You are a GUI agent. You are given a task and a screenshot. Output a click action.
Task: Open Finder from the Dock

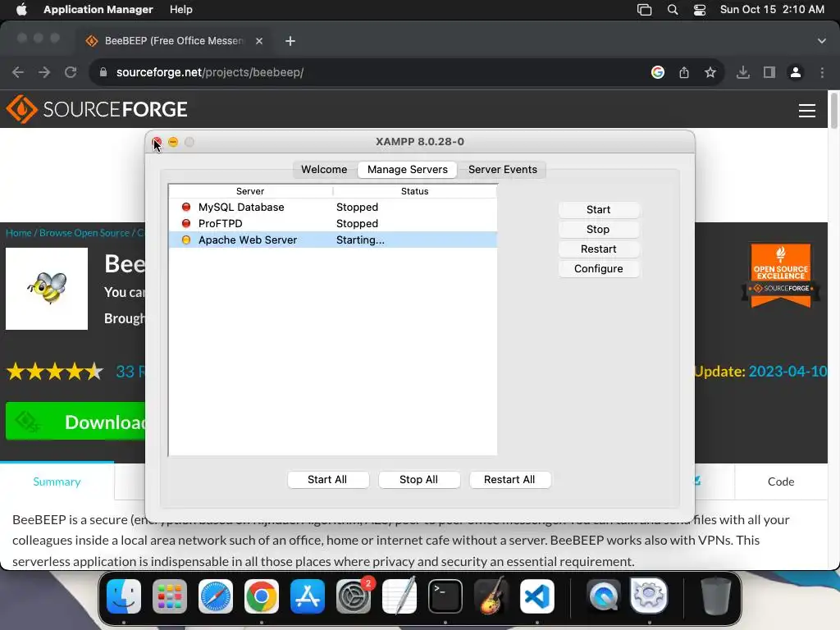click(124, 596)
